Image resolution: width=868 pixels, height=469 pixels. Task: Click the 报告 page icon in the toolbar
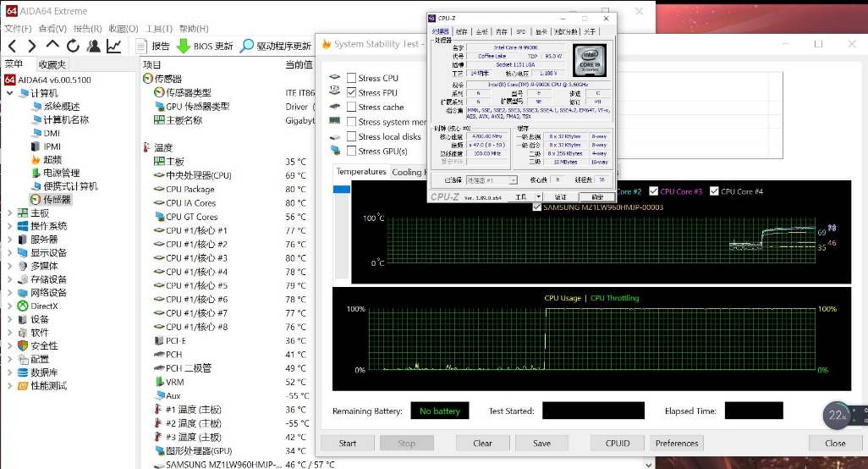click(142, 46)
